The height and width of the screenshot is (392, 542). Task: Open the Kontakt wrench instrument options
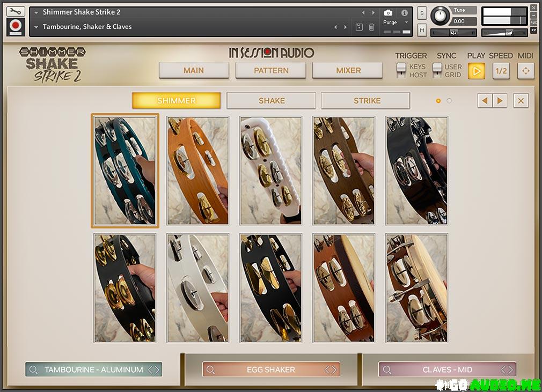[16, 11]
